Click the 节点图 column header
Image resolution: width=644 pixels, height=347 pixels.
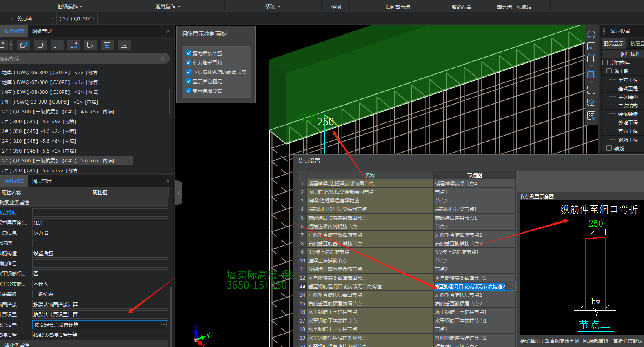[x=474, y=175]
